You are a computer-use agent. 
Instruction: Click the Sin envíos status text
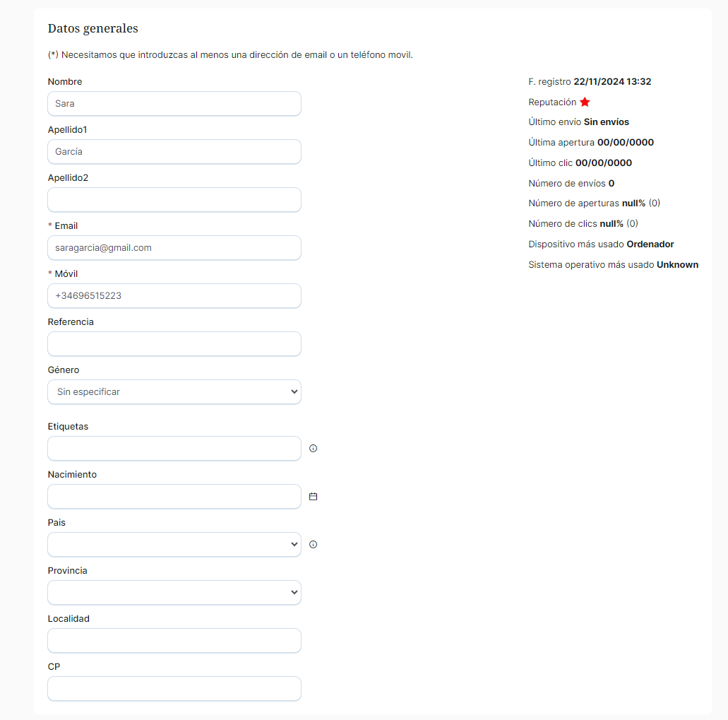[606, 122]
